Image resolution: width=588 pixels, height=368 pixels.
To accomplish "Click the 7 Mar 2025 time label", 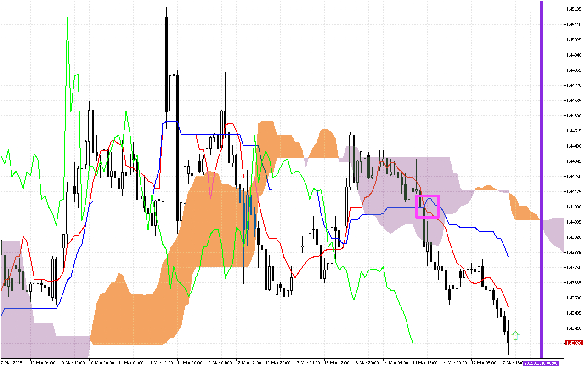I will 11,363.
